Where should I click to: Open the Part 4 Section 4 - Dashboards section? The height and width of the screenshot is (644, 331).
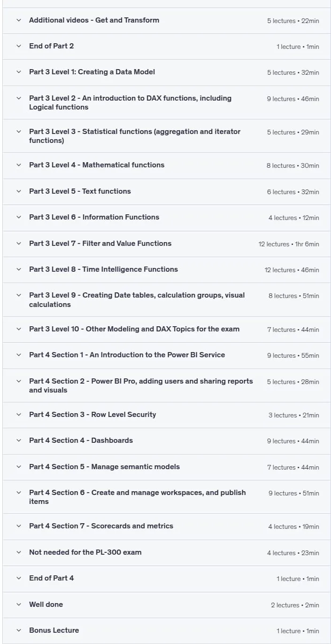click(167, 441)
